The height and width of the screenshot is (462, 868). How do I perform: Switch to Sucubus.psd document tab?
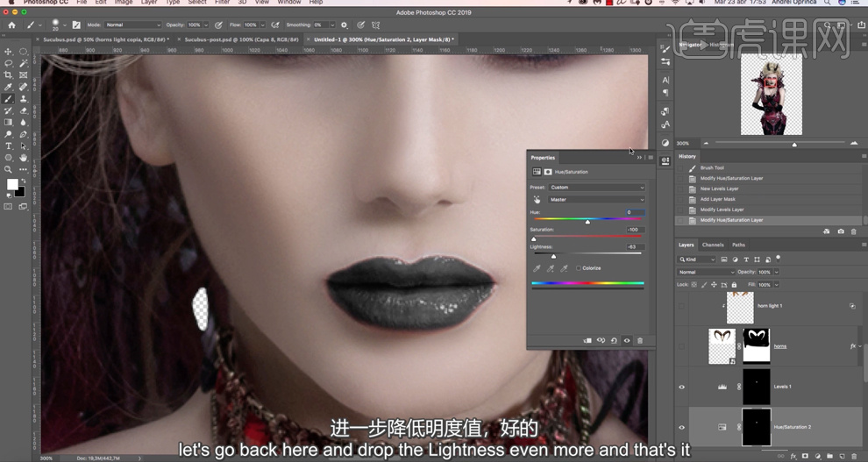pyautogui.click(x=106, y=39)
